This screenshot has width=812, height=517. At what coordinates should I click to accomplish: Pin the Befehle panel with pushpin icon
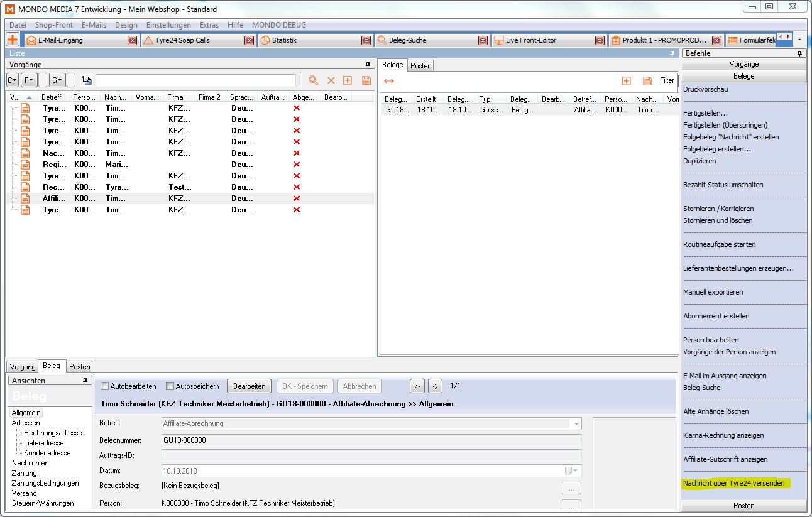pos(799,53)
